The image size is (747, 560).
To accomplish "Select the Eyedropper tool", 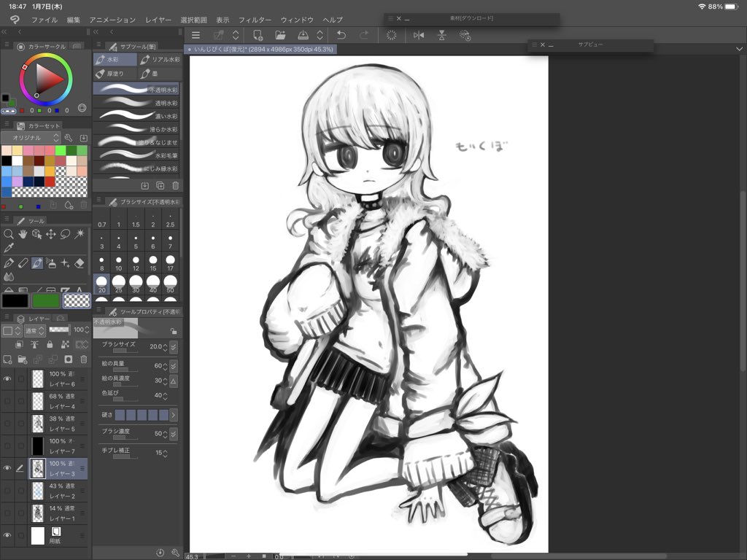I will click(x=8, y=248).
